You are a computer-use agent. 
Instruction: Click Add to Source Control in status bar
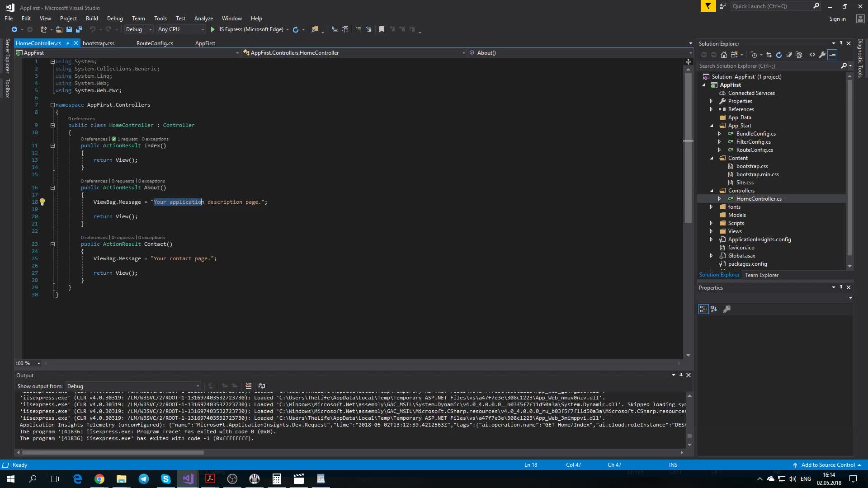(x=827, y=465)
